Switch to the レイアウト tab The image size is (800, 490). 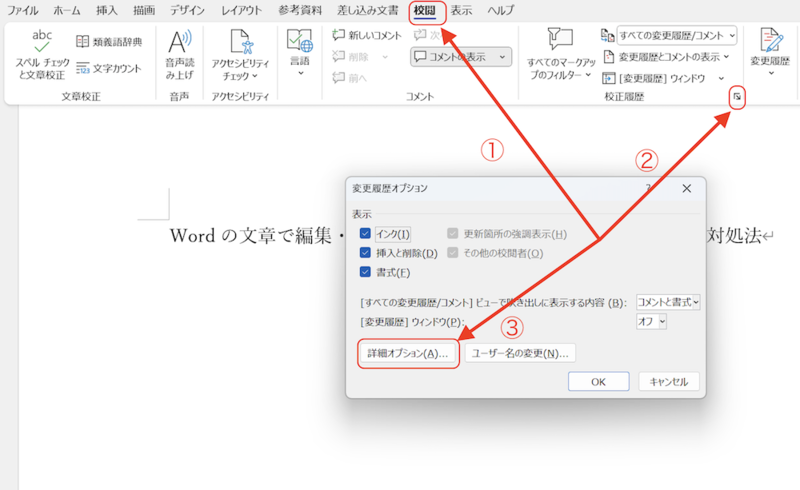coord(241,10)
